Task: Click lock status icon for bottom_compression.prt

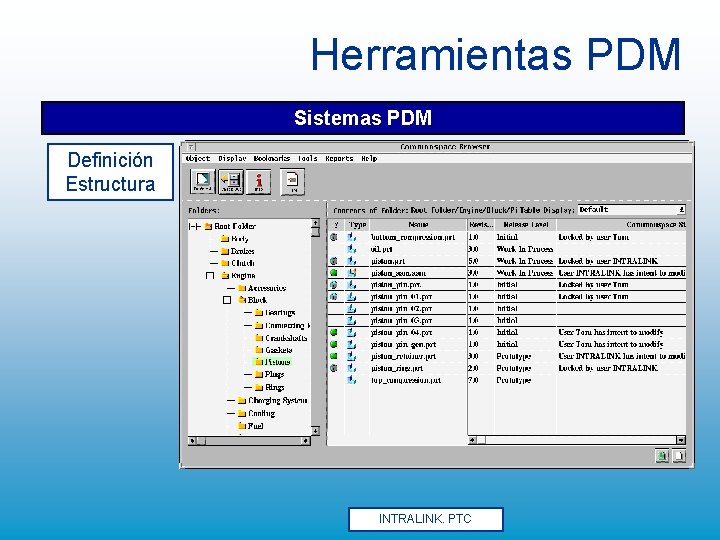Action: [334, 237]
